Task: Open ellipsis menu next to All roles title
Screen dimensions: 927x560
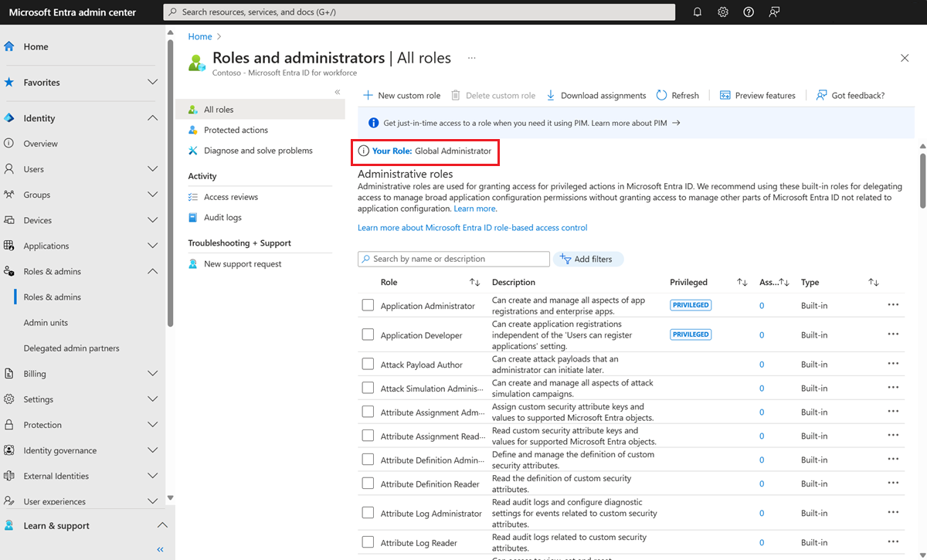Action: point(472,58)
